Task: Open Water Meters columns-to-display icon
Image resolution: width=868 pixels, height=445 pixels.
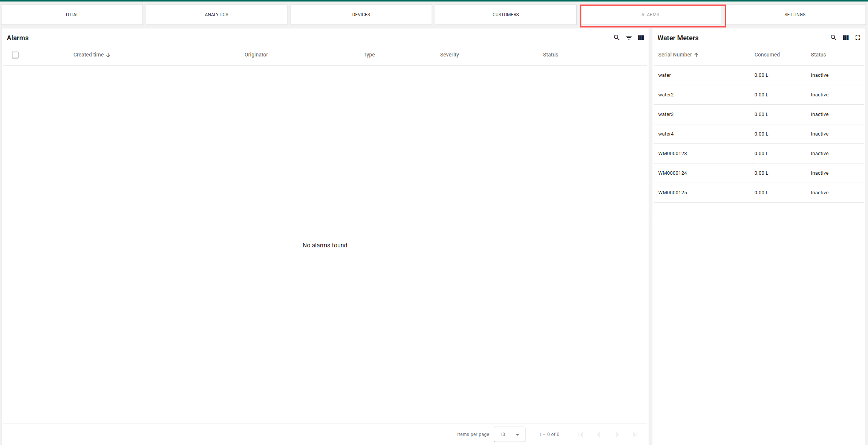Action: coord(845,38)
